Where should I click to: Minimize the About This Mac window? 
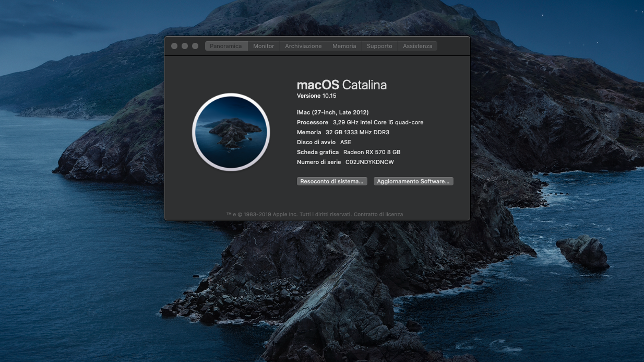(185, 46)
